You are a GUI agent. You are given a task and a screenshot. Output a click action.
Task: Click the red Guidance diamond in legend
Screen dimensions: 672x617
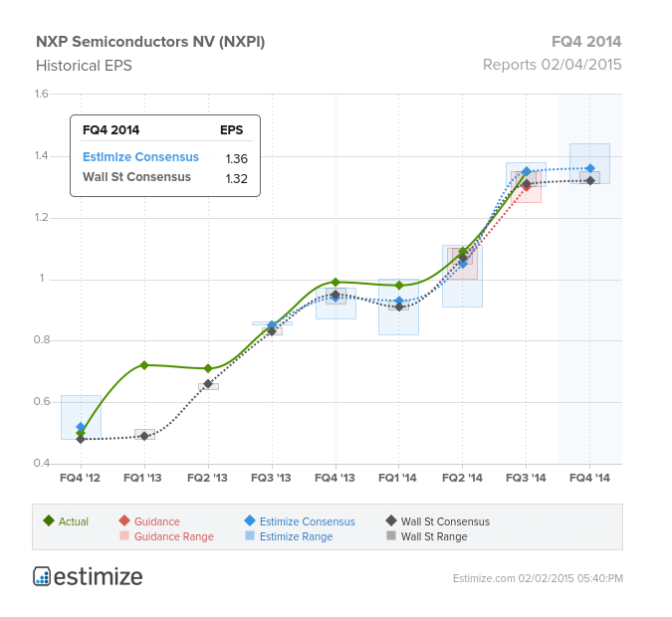point(124,520)
